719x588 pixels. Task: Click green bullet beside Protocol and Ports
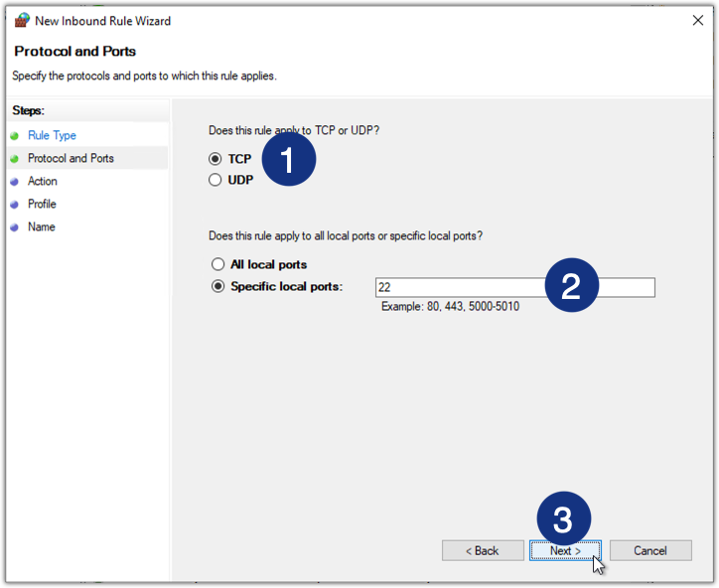tap(14, 158)
